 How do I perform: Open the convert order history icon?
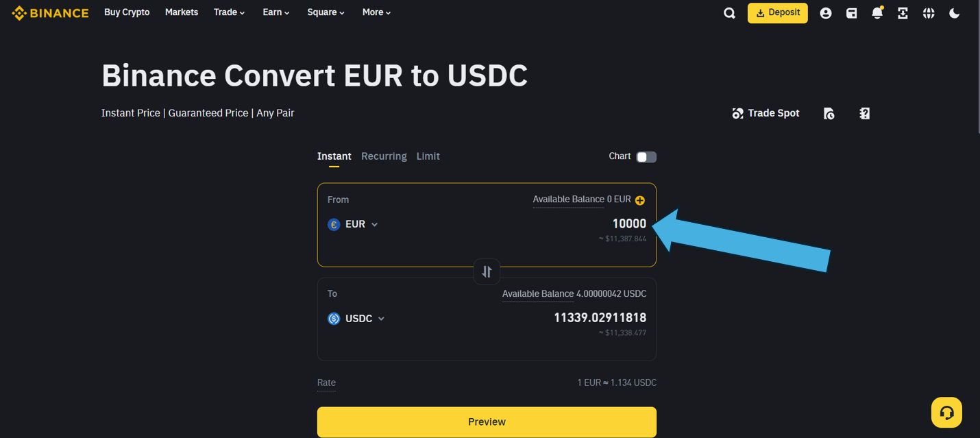[829, 114]
